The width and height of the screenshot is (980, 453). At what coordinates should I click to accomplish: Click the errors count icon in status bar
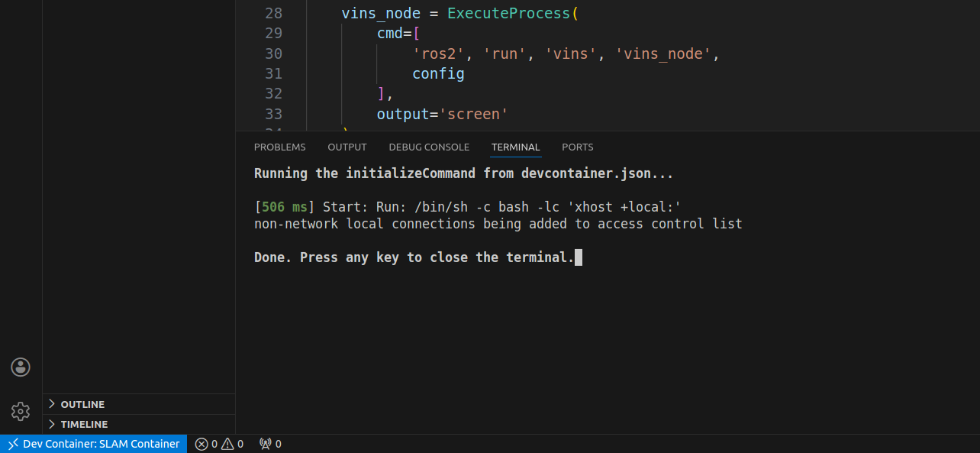201,444
